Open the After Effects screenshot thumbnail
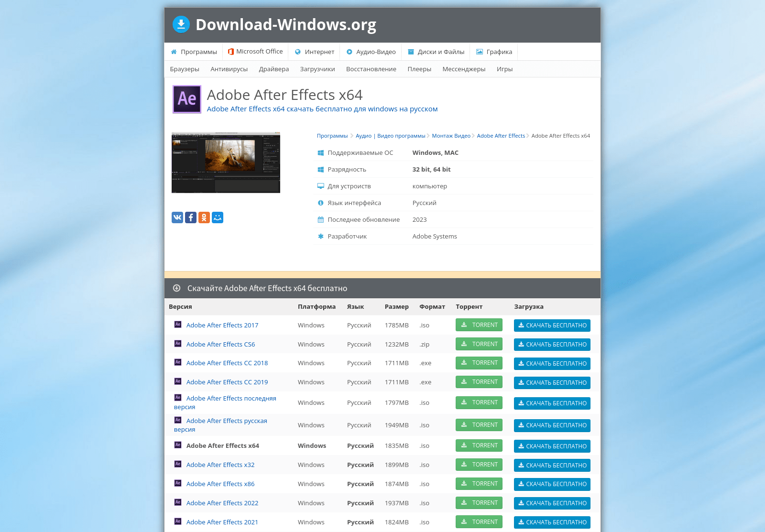 click(226, 163)
